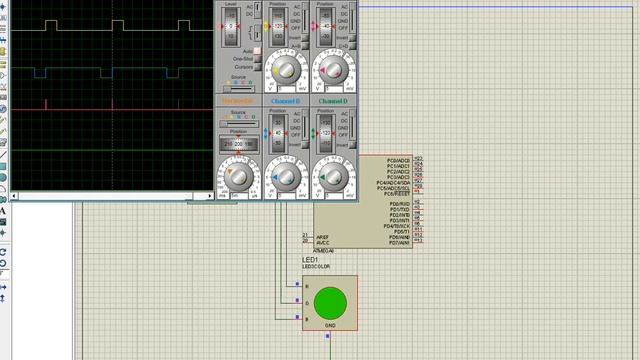The height and width of the screenshot is (360, 640).
Task: Click the trigger Level thumbwheel
Action: (231, 26)
